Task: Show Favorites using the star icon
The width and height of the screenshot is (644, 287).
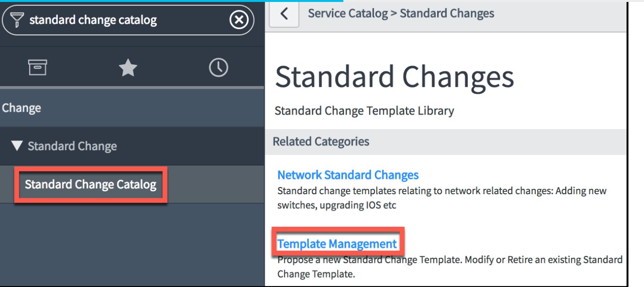Action: [x=128, y=68]
